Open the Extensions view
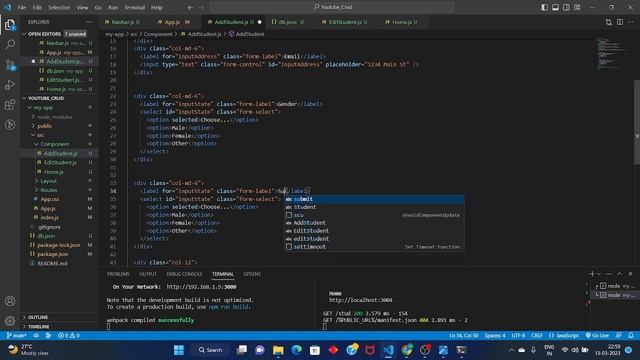The width and height of the screenshot is (640, 360). 10,104
